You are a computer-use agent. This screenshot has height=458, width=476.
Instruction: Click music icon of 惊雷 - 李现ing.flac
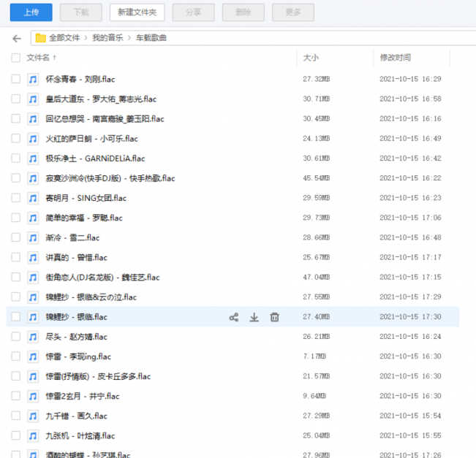(x=33, y=356)
